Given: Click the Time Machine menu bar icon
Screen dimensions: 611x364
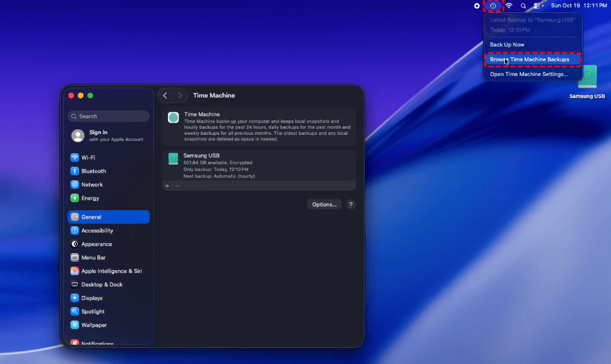Looking at the screenshot, I should point(493,6).
